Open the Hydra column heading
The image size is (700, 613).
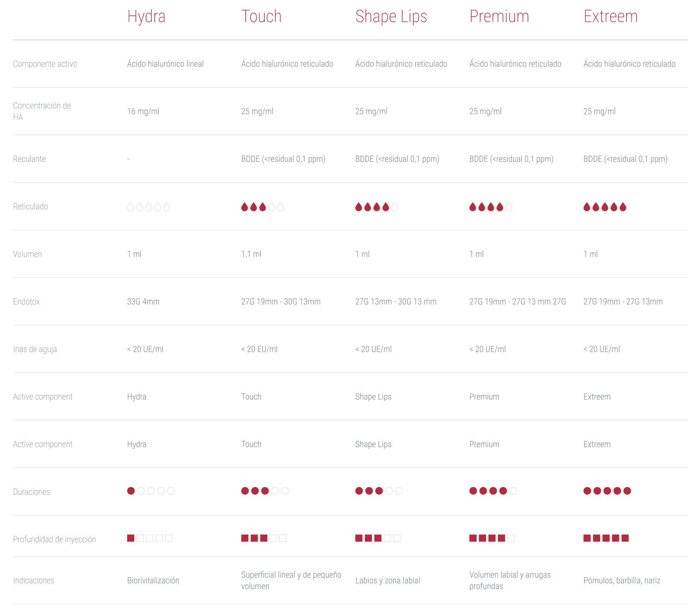[146, 17]
